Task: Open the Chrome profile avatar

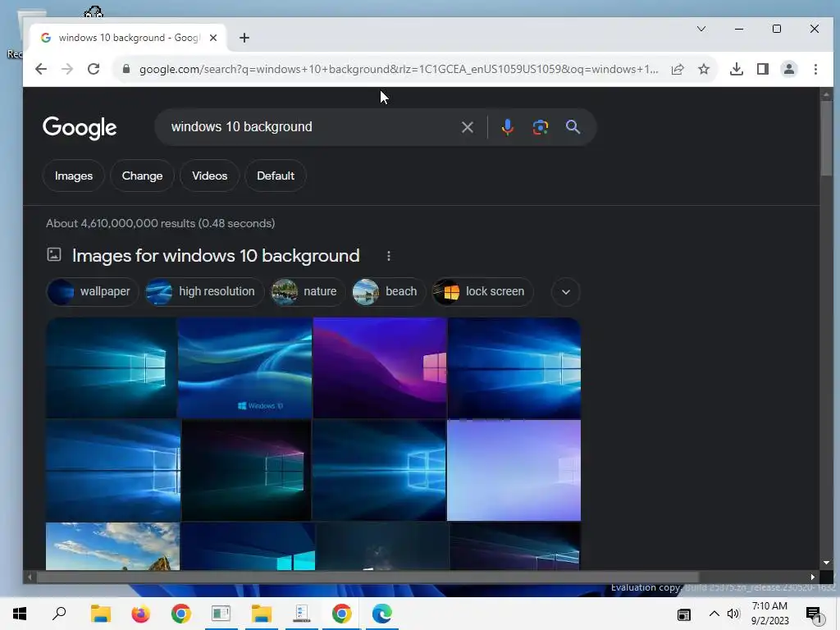Action: 789,69
